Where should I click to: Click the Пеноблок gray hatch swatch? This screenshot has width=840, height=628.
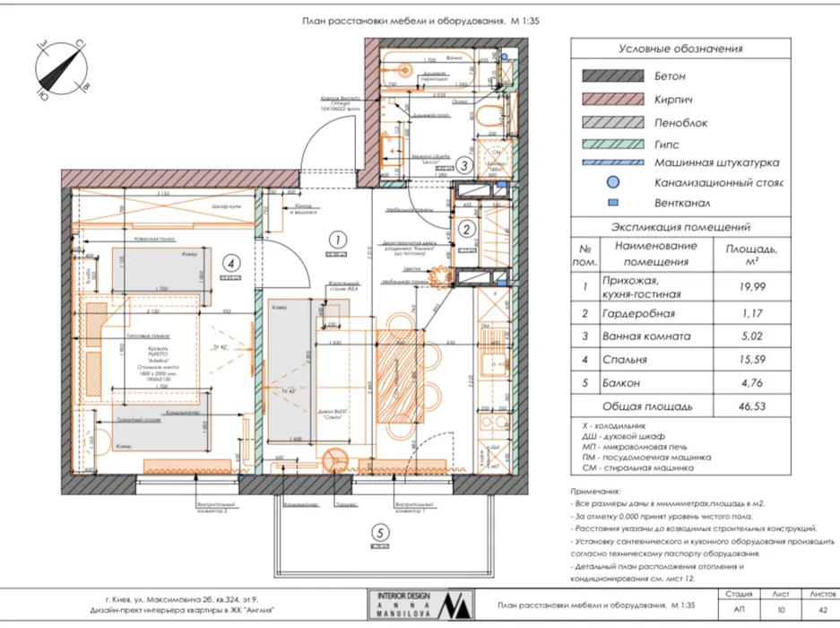point(613,122)
